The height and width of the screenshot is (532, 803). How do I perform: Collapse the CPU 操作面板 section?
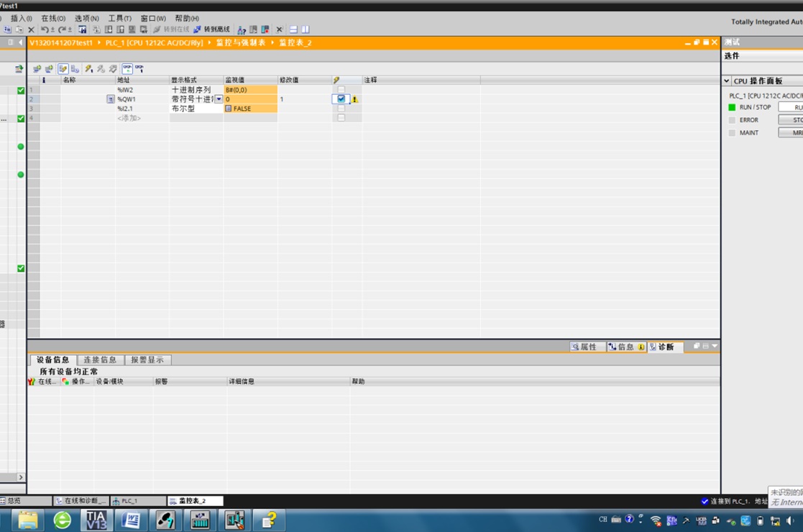[727, 81]
